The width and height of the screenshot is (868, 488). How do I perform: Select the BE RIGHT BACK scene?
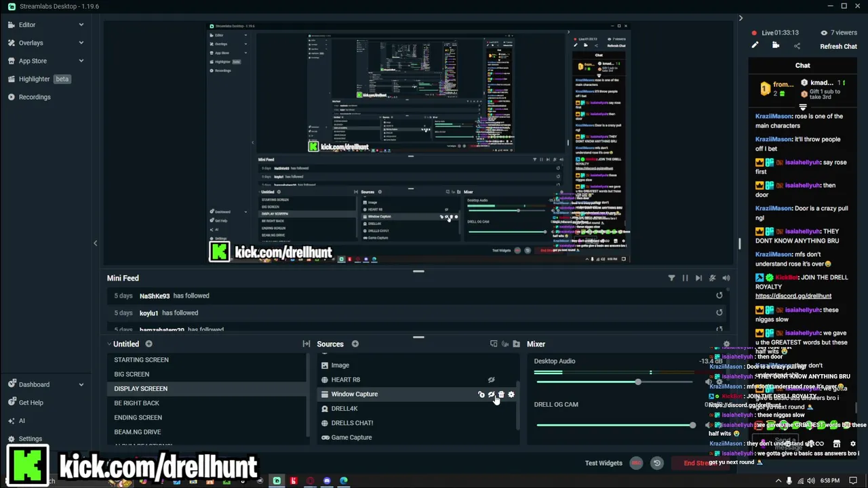(x=136, y=403)
